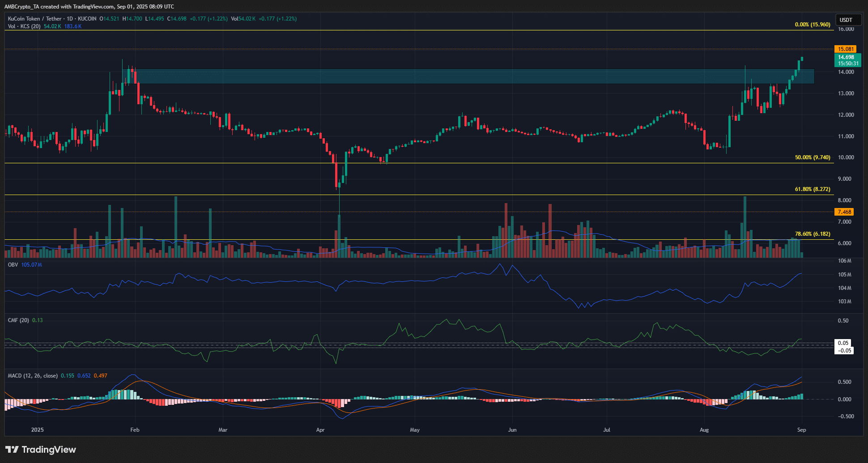
Task: Select the orange 7.468 price tag
Action: [844, 212]
